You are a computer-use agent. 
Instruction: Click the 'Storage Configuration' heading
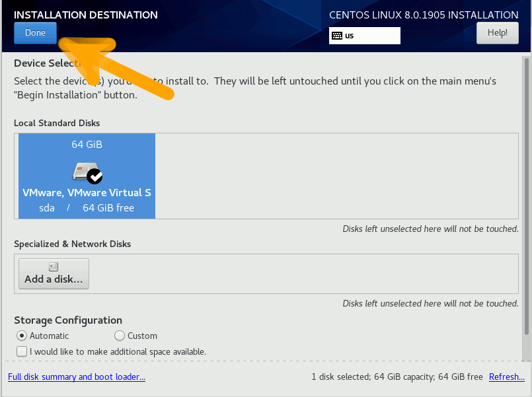68,320
